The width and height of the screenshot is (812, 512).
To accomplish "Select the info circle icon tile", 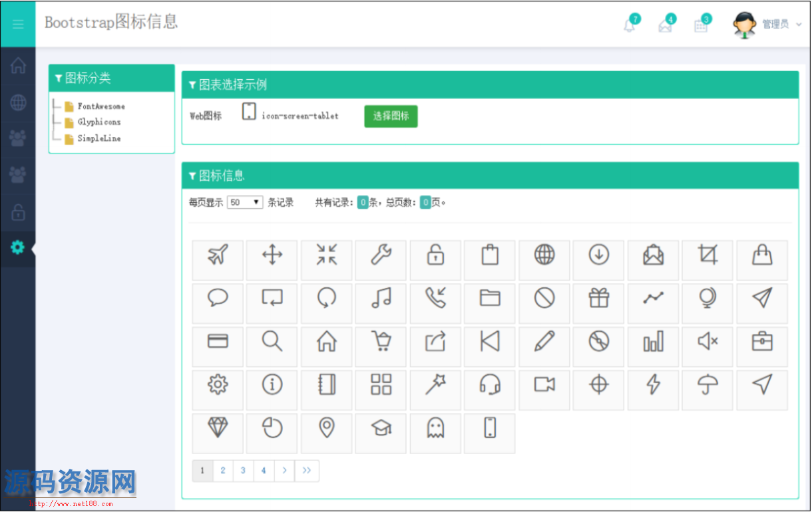I will click(x=272, y=390).
